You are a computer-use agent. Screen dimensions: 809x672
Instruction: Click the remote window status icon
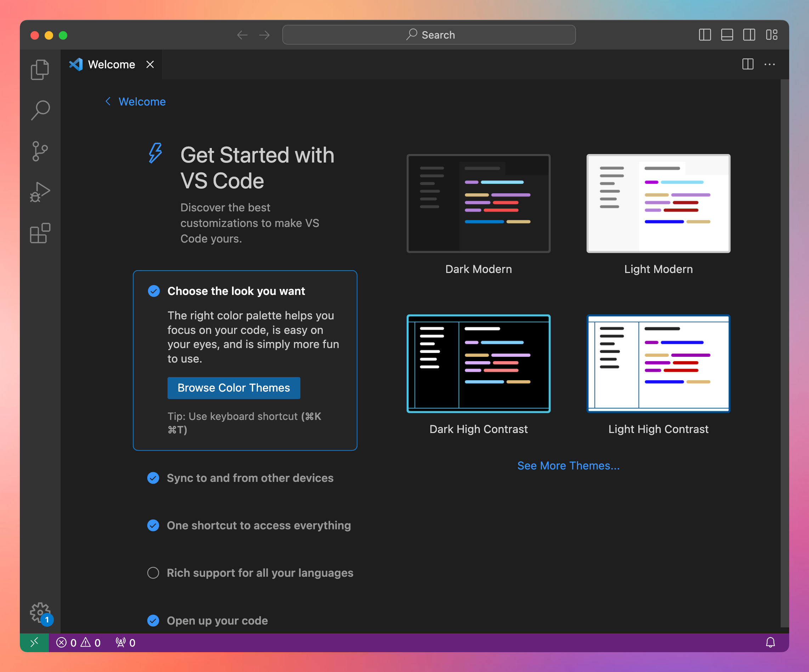34,642
